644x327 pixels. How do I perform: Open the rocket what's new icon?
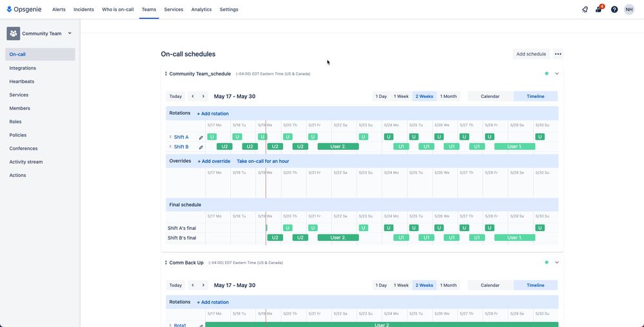(x=585, y=10)
